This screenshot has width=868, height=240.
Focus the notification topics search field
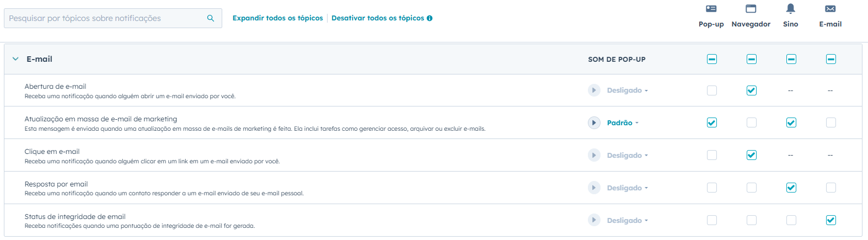pos(105,18)
